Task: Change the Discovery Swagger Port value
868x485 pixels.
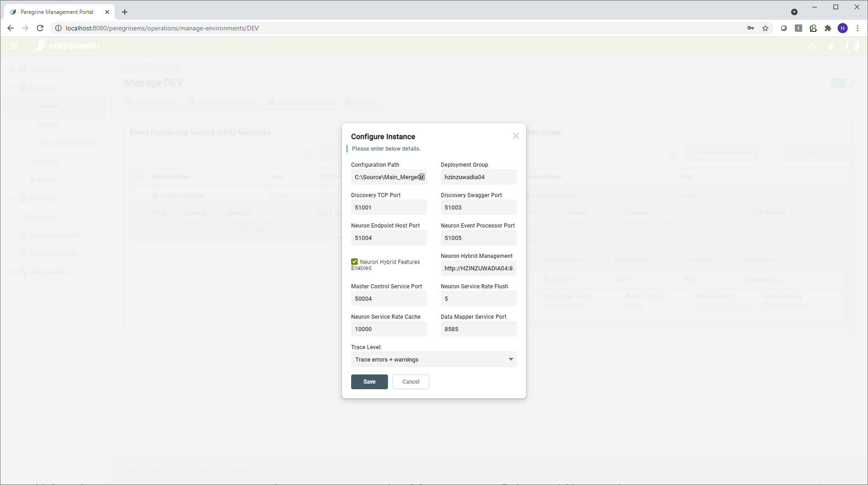Action: click(479, 207)
